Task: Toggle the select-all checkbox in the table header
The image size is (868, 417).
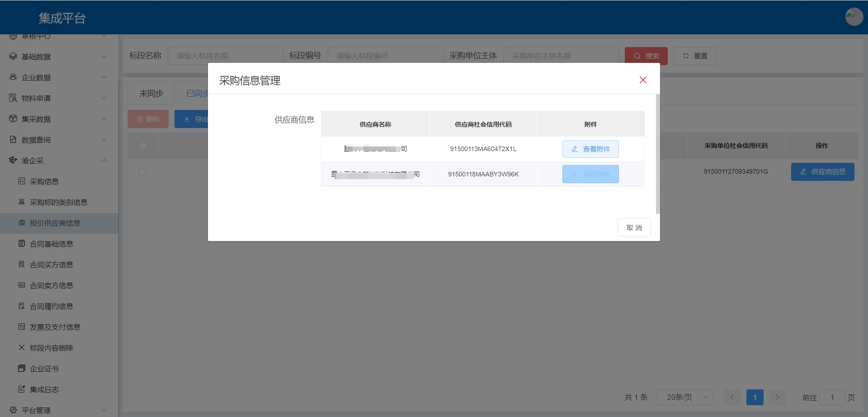Action: click(x=143, y=146)
